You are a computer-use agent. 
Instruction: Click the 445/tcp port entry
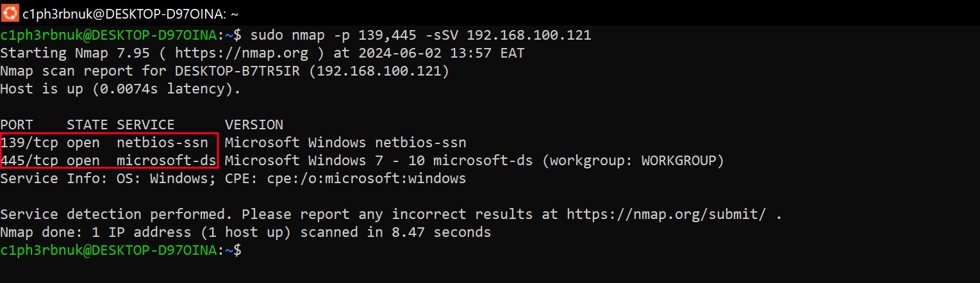click(x=29, y=161)
